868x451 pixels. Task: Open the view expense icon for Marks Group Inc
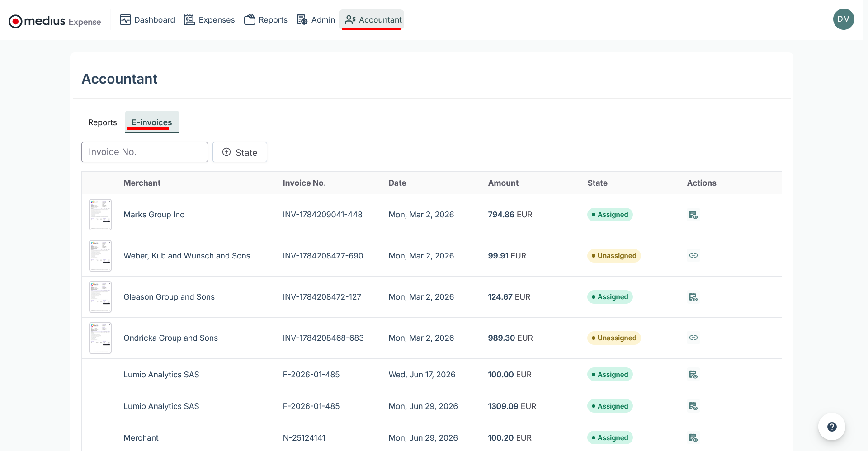pos(693,215)
